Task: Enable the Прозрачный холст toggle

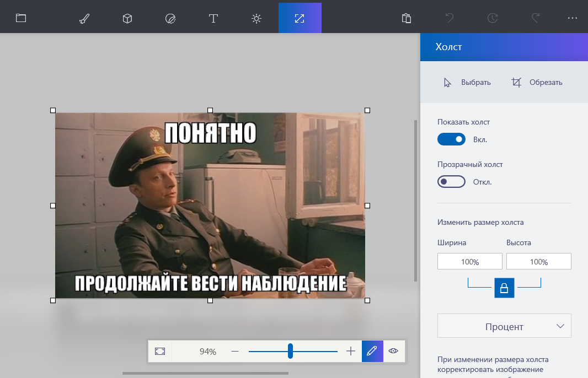Action: click(452, 182)
